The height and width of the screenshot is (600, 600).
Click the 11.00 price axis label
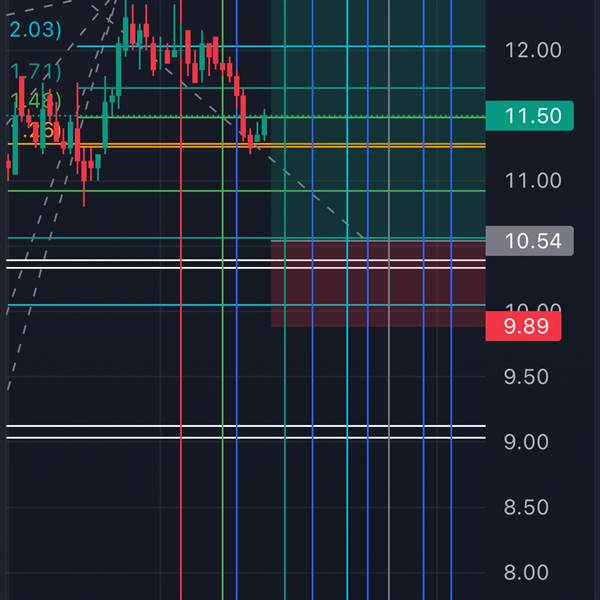(x=533, y=180)
